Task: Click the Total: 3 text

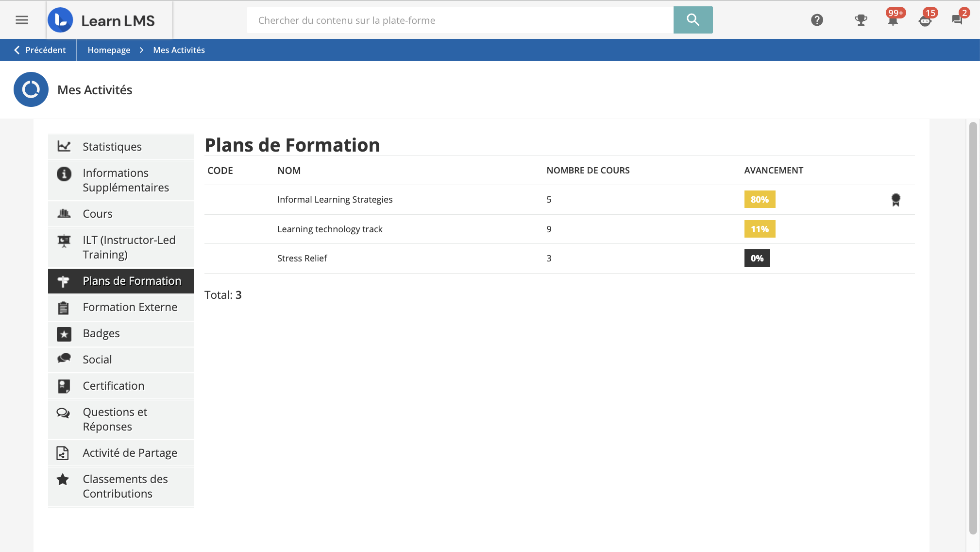Action: point(223,295)
